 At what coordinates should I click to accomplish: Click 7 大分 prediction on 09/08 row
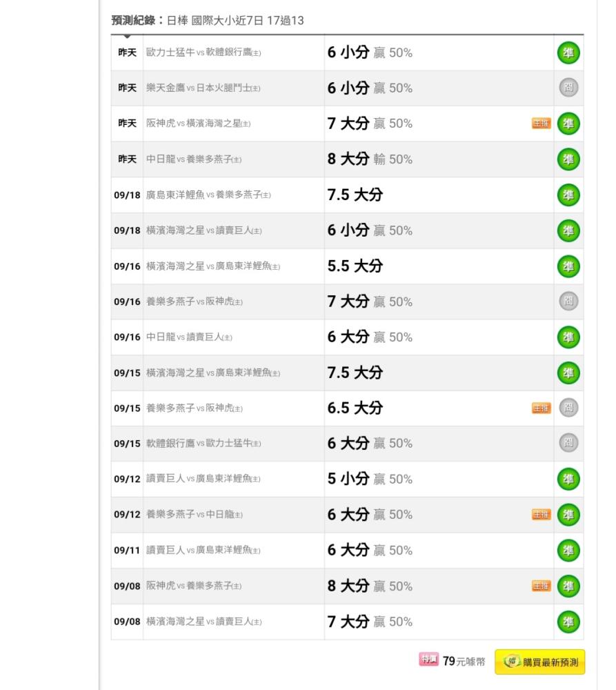tap(370, 622)
